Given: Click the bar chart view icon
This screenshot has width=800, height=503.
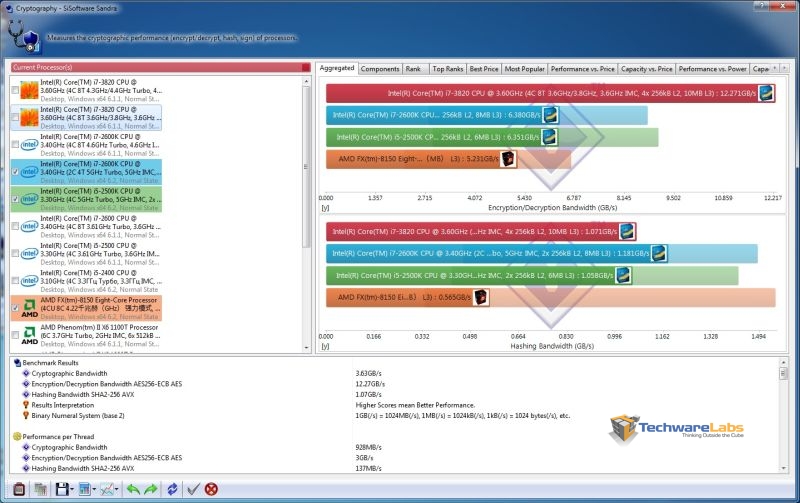Looking at the screenshot, I should click(85, 489).
